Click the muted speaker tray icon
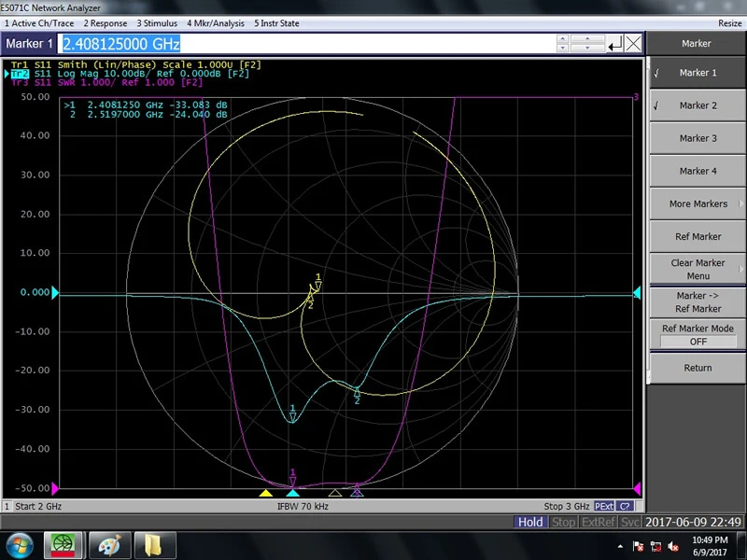747x560 pixels. (x=673, y=547)
